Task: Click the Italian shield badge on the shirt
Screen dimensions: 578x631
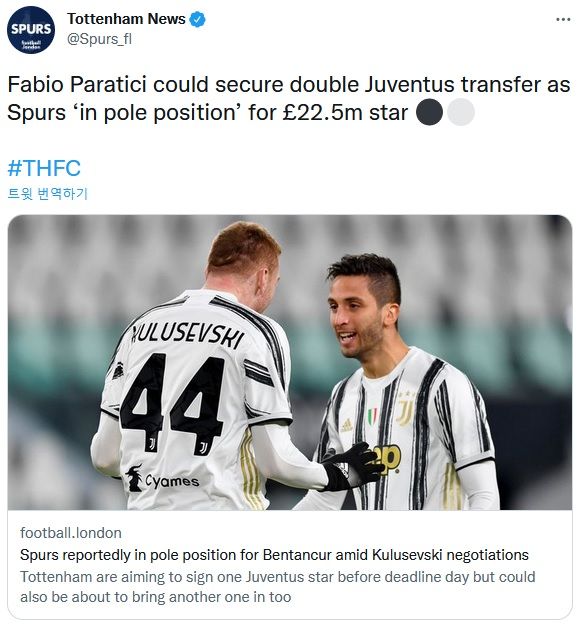Action: pyautogui.click(x=372, y=417)
